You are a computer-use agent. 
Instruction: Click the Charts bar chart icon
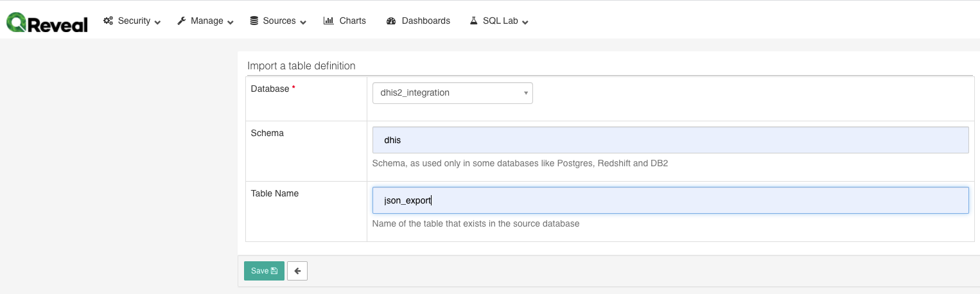coord(328,21)
